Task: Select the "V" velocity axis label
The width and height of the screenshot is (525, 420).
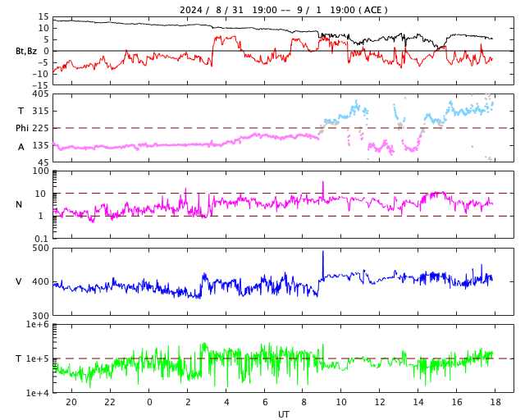Action: point(19,281)
